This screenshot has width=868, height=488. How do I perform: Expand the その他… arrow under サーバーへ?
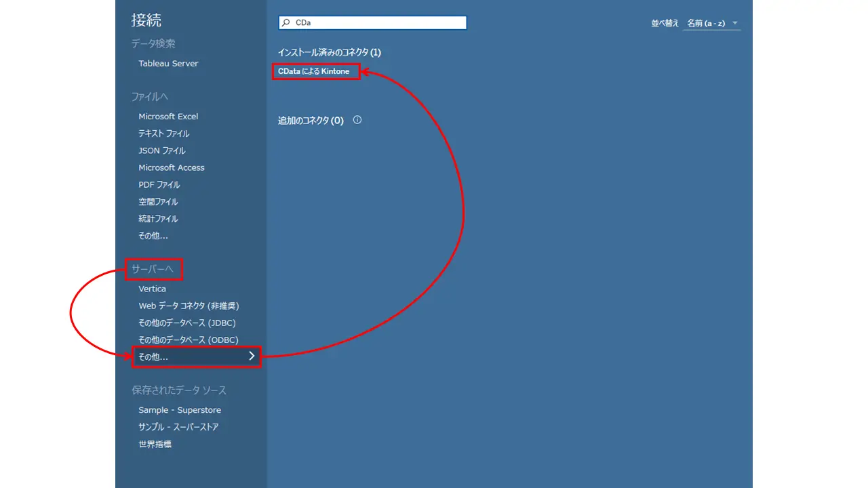point(252,357)
